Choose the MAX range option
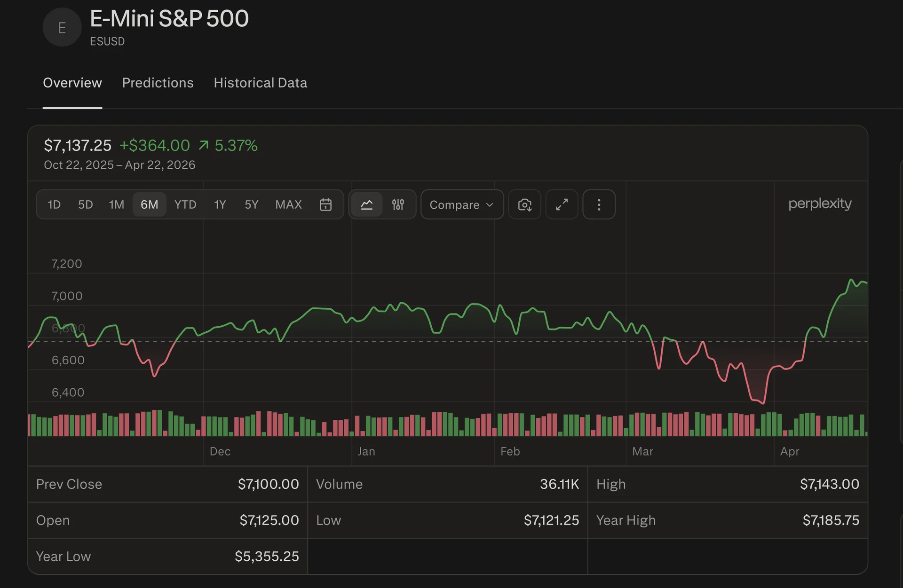Screen dimensions: 903x588 click(288, 204)
